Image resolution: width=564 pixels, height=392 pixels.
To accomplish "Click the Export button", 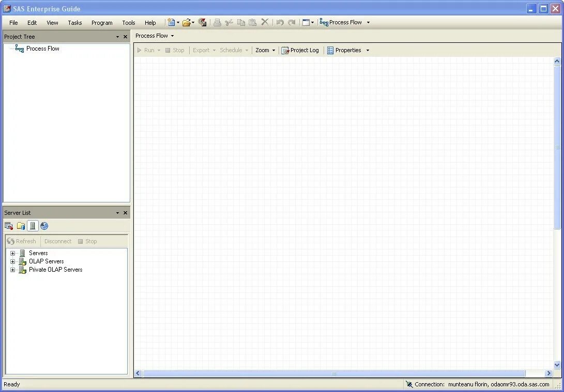I will tap(201, 50).
